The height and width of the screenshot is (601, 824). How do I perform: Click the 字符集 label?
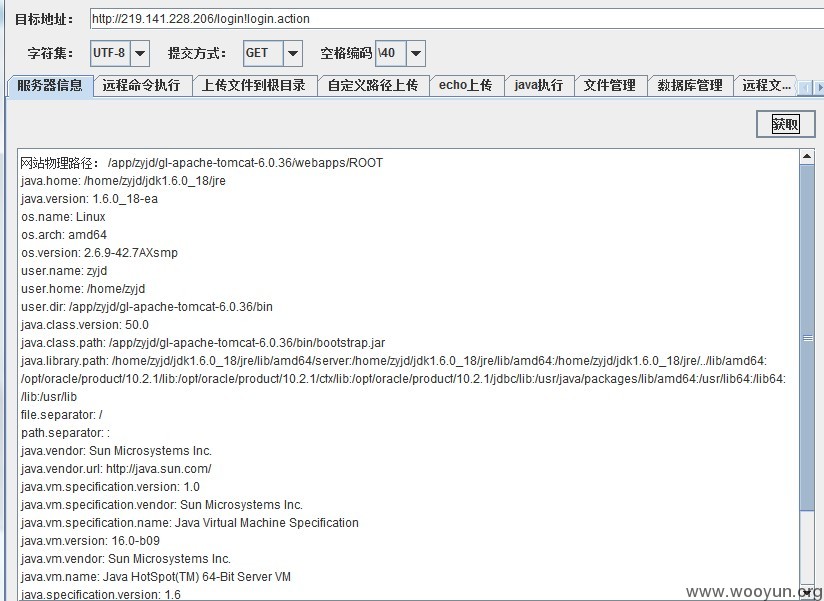[50, 53]
